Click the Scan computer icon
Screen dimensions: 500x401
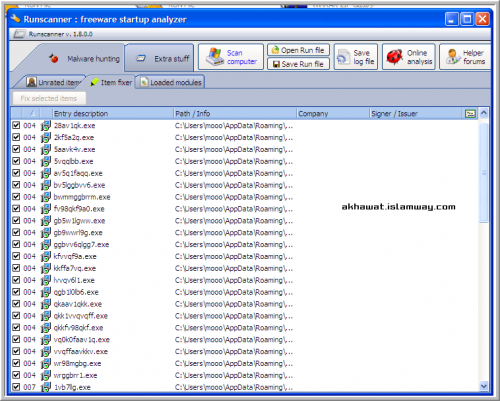(214, 57)
